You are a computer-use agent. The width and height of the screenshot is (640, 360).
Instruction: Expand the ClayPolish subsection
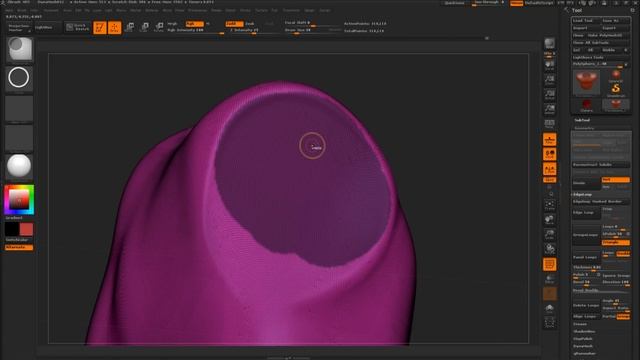point(583,339)
